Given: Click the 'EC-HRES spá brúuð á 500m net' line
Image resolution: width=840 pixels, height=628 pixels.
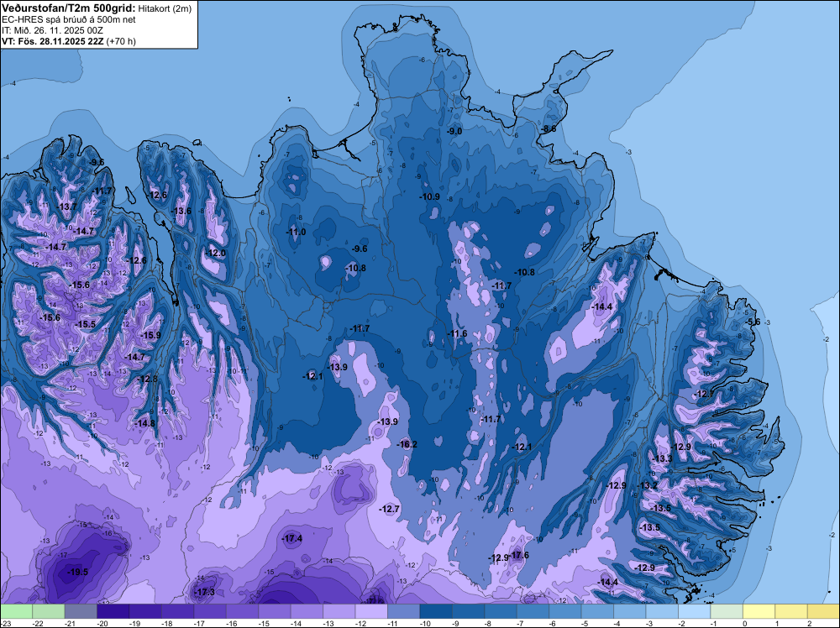Looking at the screenshot, I should (69, 19).
